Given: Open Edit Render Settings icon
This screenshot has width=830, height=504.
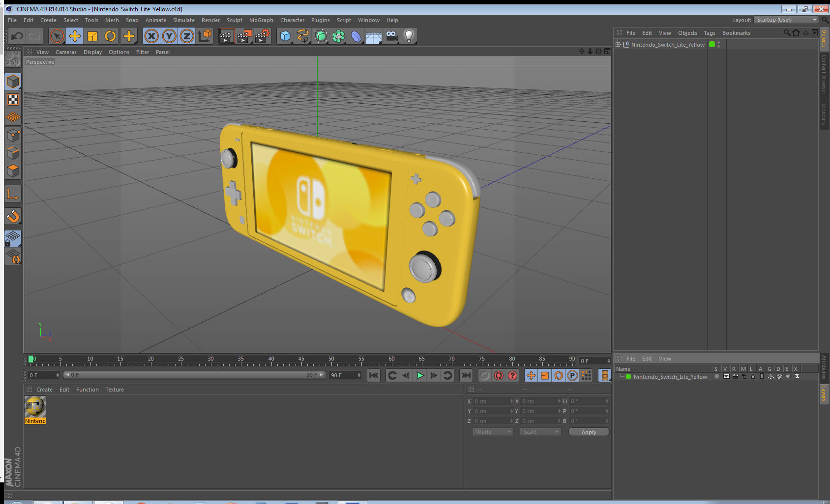Looking at the screenshot, I should tap(263, 36).
